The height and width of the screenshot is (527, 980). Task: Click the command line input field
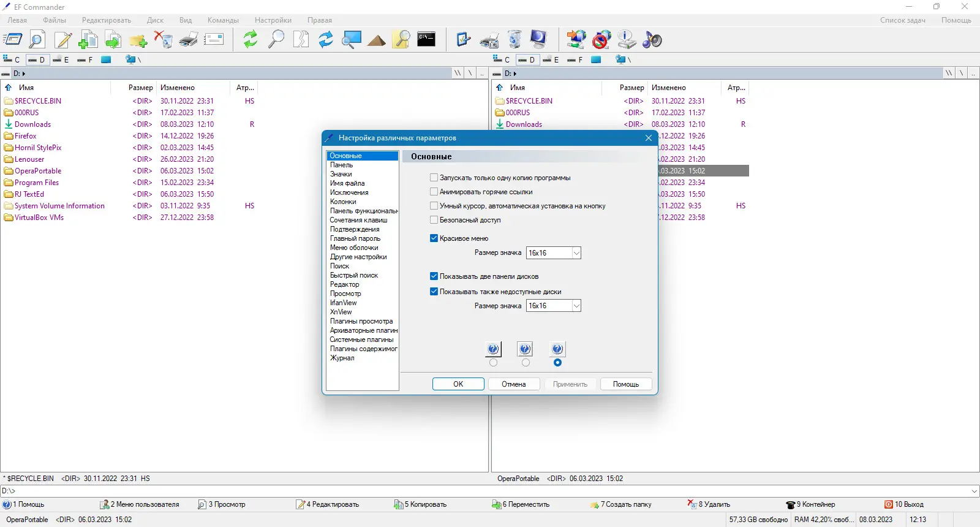[x=484, y=491]
